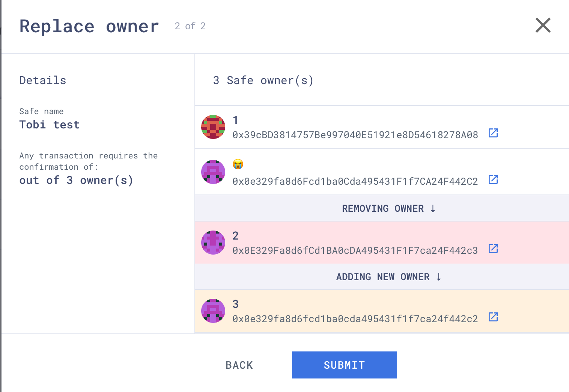Open new owner 3 address explorer link
Screen dimensions: 569x392
pyautogui.click(x=493, y=317)
